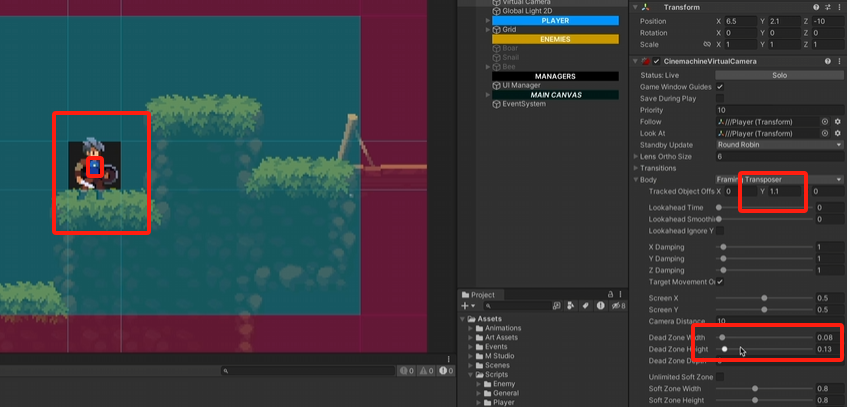This screenshot has width=850, height=407.
Task: Select Art Assets folder in Project
Action: click(497, 338)
